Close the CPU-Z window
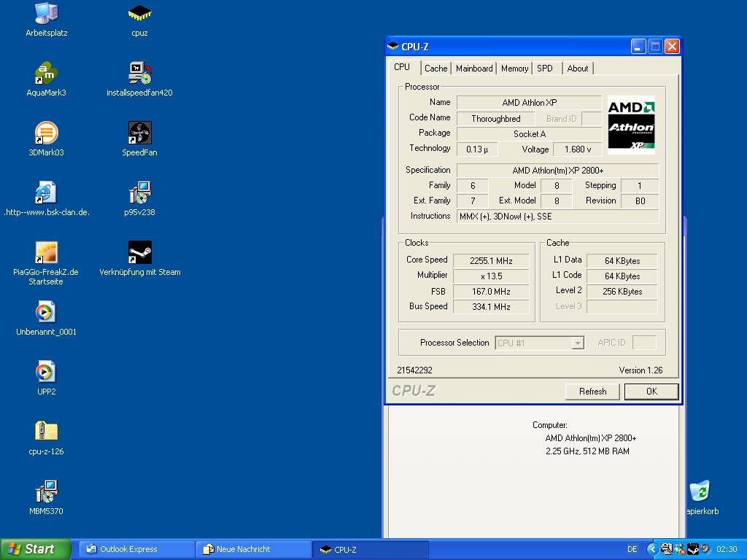This screenshot has height=560, width=747. 672,46
